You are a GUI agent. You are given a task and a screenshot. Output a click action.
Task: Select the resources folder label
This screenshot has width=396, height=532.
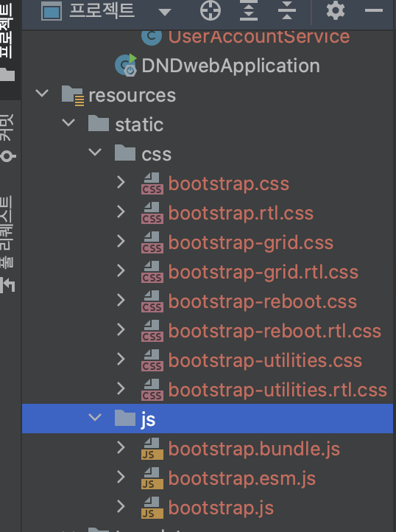click(132, 95)
